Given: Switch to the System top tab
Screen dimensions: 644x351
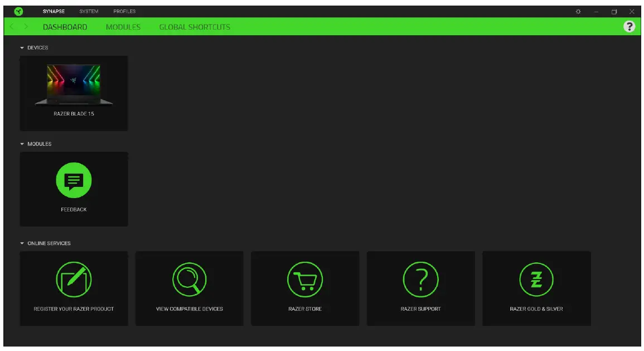Looking at the screenshot, I should 89,12.
